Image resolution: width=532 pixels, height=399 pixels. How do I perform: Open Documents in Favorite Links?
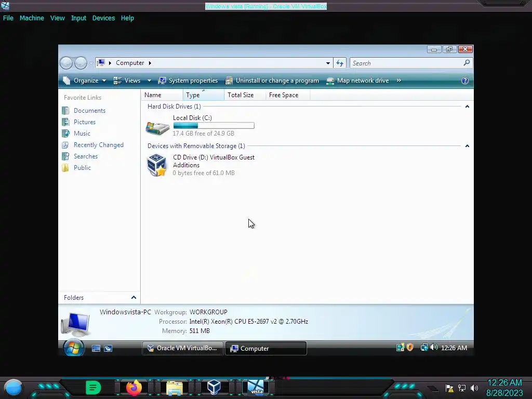[89, 111]
